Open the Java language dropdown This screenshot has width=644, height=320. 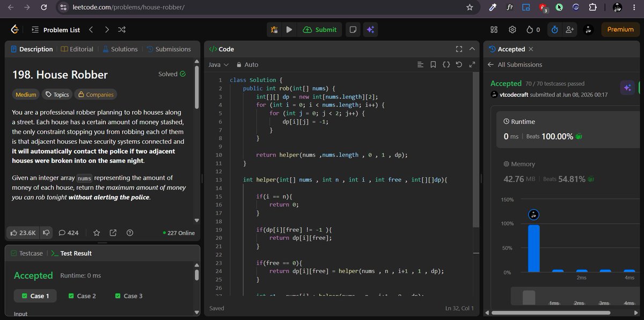click(218, 64)
